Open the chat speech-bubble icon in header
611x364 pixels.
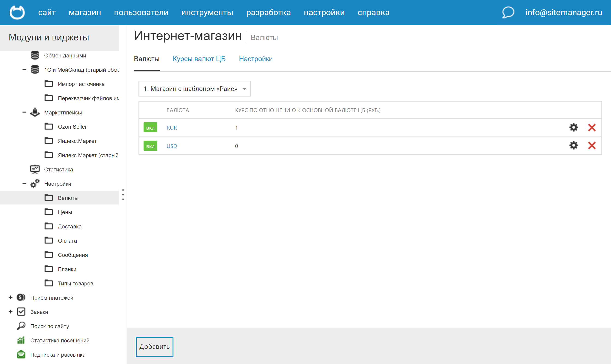click(508, 12)
